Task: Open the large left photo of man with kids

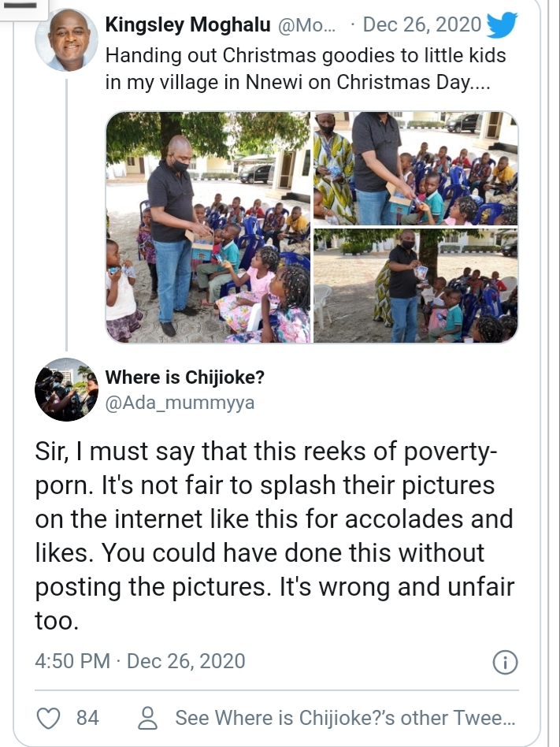Action: click(208, 227)
